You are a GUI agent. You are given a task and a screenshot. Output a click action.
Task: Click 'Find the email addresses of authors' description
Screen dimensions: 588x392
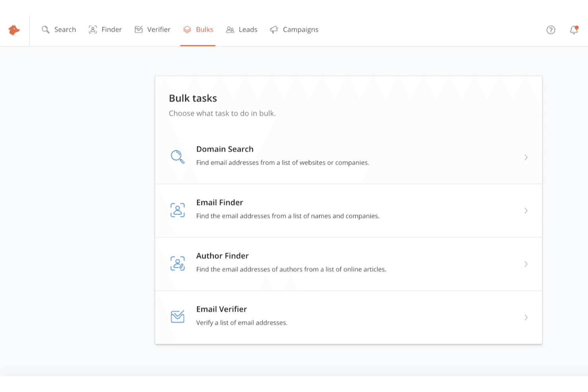(x=291, y=269)
